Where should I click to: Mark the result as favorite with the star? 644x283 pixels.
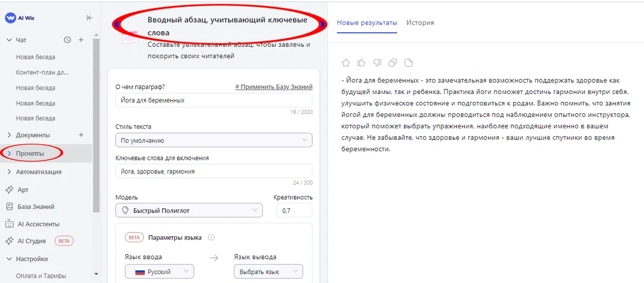click(346, 63)
